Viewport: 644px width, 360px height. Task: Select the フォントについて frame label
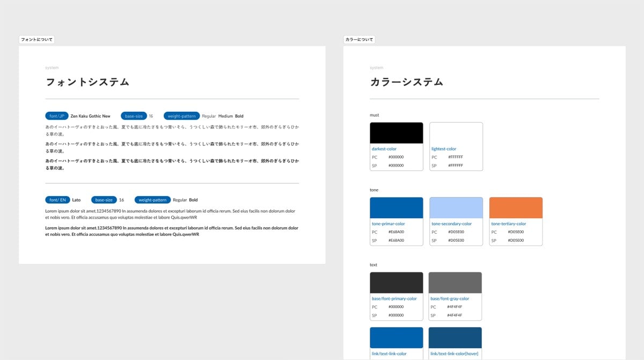tap(36, 40)
